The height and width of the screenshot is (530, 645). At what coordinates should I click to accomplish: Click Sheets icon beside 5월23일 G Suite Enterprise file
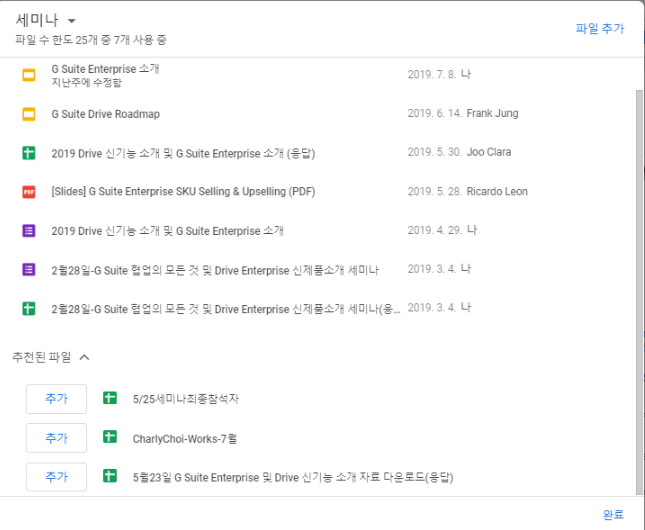coord(110,476)
